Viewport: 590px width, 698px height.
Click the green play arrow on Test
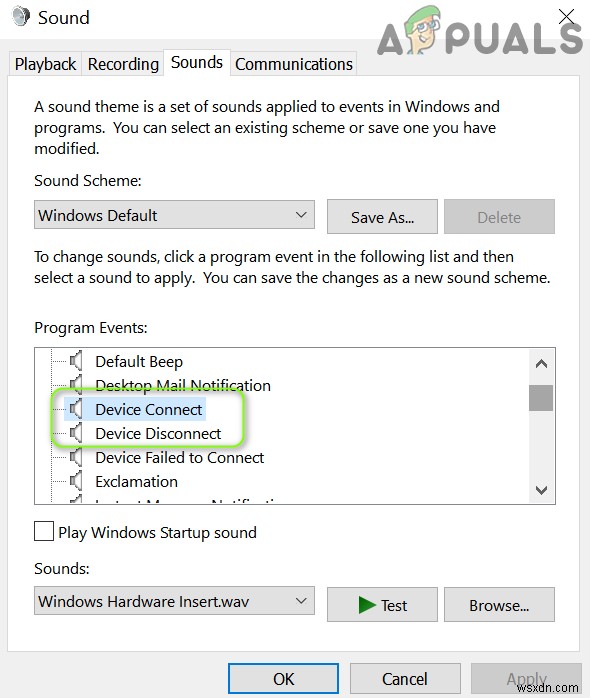click(x=367, y=605)
